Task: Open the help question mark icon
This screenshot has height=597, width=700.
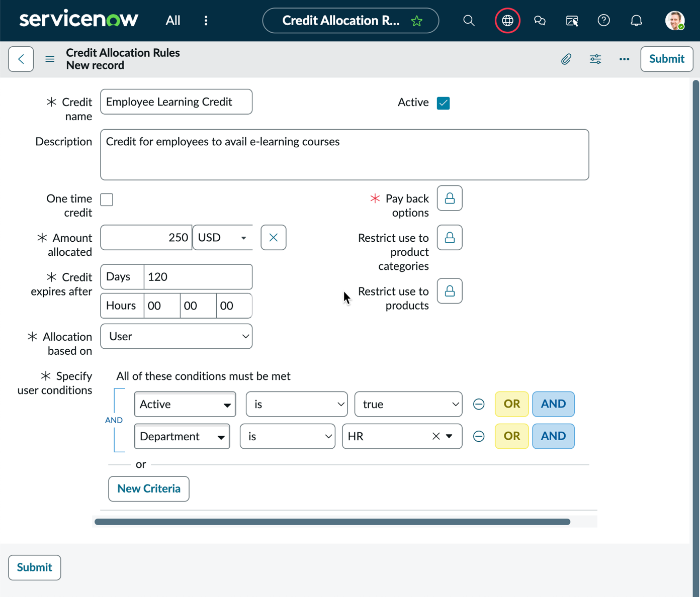Action: [x=604, y=21]
